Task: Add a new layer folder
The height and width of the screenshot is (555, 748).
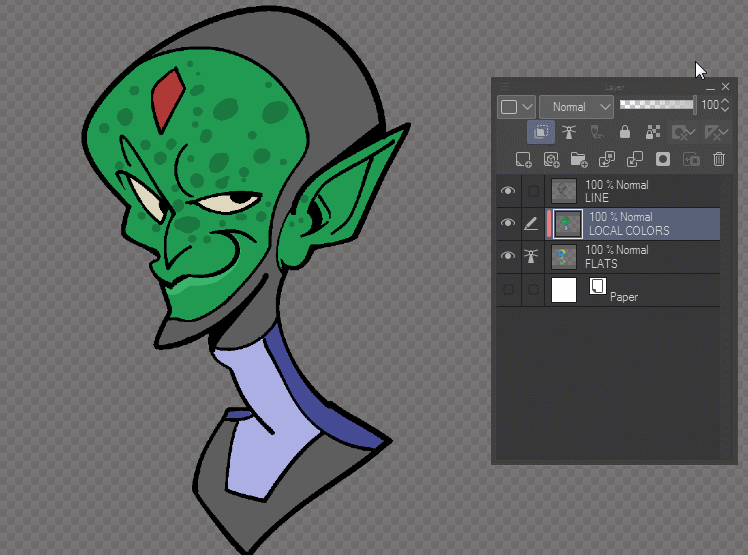Action: 578,159
